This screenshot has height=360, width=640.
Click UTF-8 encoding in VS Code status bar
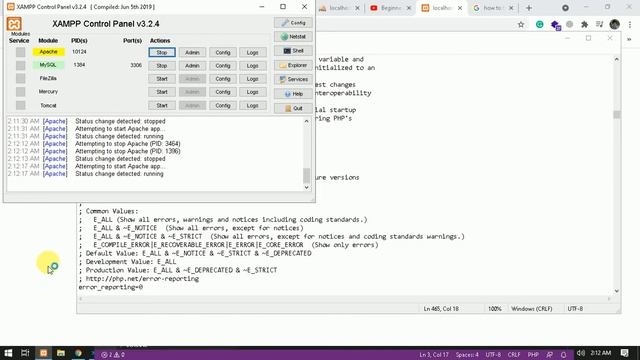coord(493,355)
